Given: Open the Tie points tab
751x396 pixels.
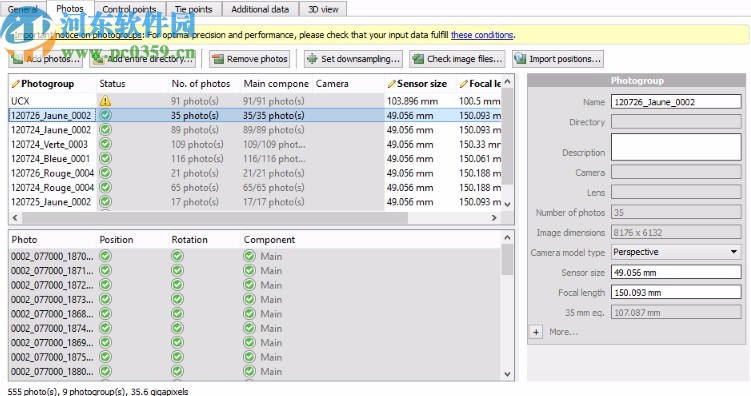Looking at the screenshot, I should click(193, 9).
